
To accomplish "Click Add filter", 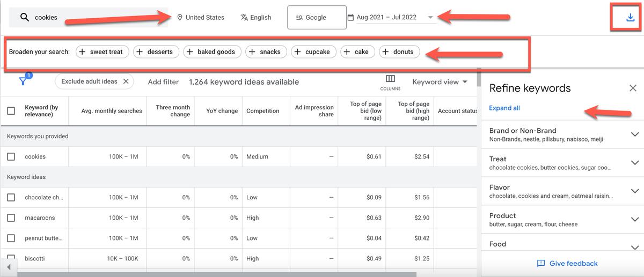I will click(x=163, y=82).
